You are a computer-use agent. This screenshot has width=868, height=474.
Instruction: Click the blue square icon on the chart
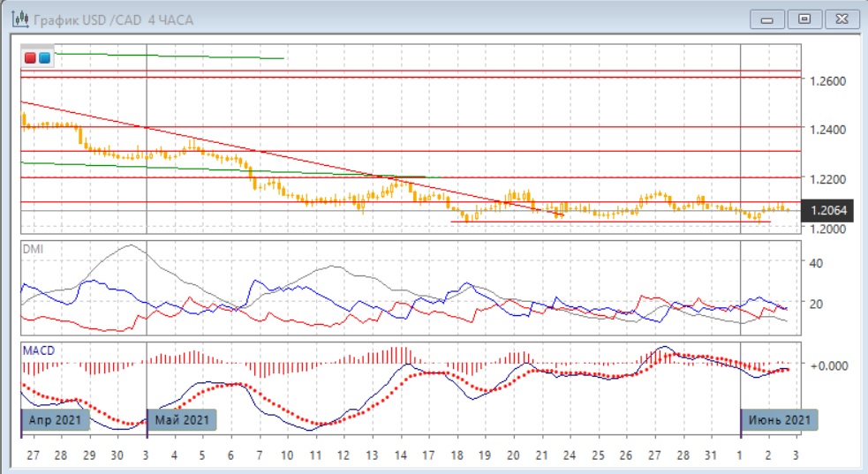point(44,58)
